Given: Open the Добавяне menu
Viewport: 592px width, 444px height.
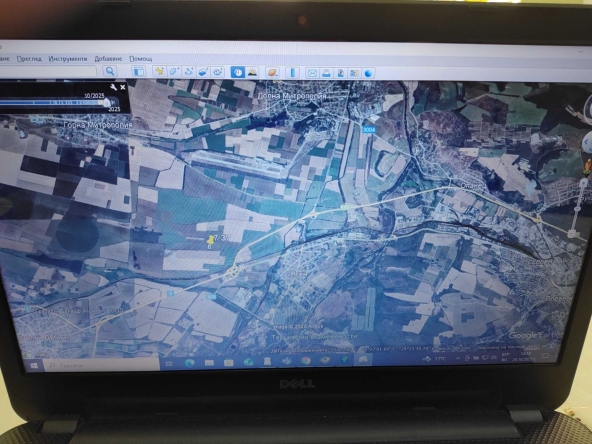Looking at the screenshot, I should (x=108, y=59).
